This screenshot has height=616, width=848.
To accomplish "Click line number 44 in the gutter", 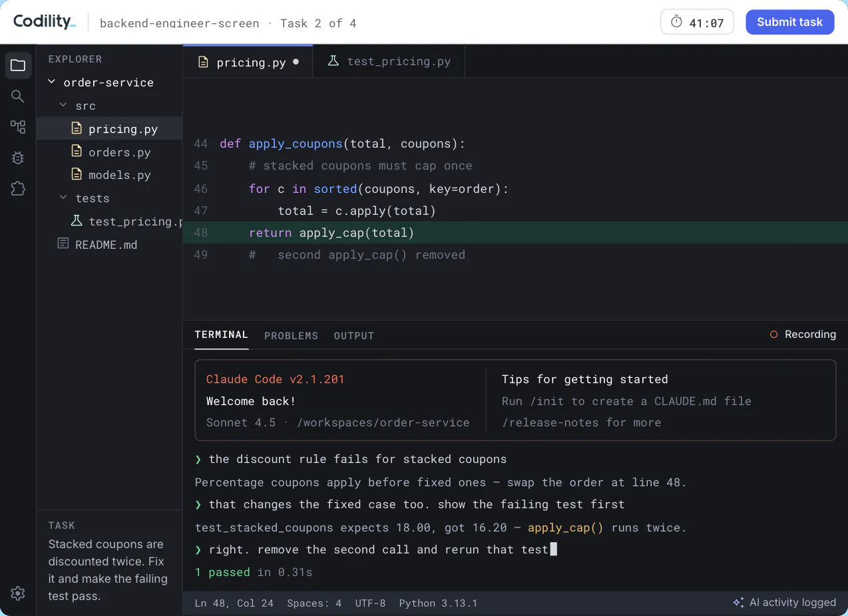I will [x=200, y=144].
